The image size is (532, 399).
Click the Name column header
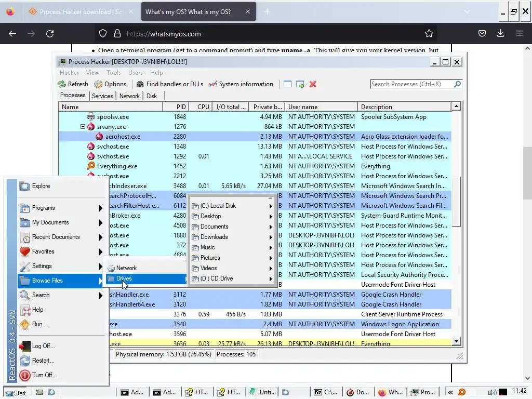pyautogui.click(x=111, y=107)
